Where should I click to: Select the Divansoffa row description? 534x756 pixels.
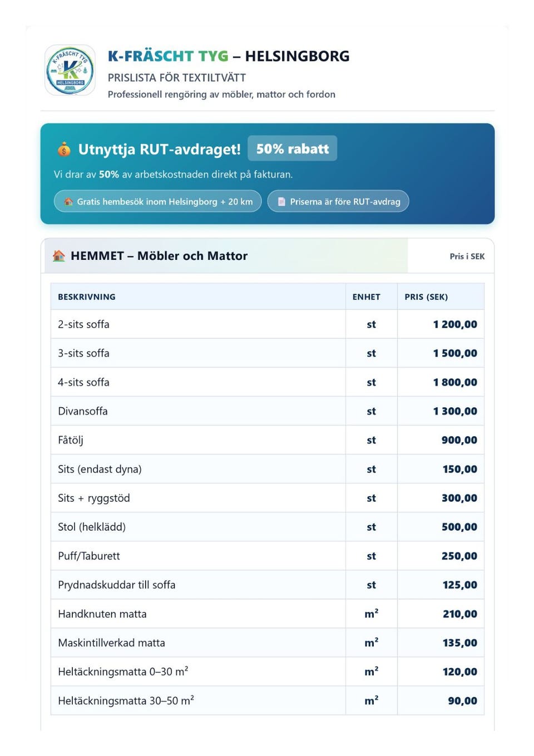[x=83, y=411]
